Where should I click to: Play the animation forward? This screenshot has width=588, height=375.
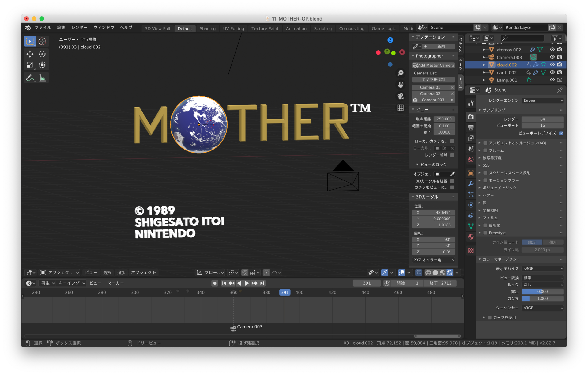[247, 283]
